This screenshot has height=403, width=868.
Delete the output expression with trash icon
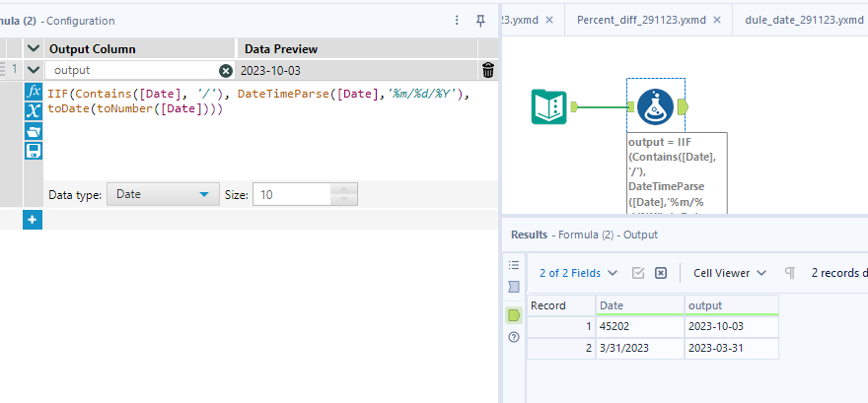(x=487, y=70)
